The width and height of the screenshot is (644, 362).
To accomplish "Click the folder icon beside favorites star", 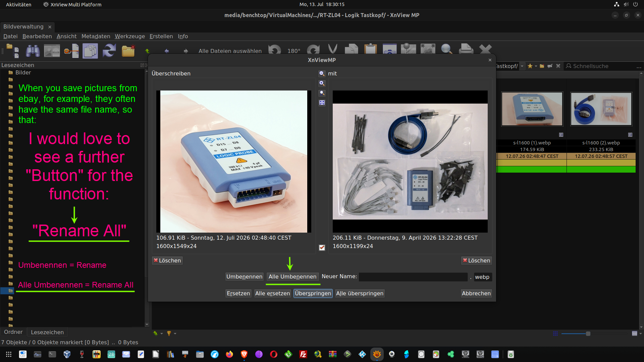I will pyautogui.click(x=542, y=66).
